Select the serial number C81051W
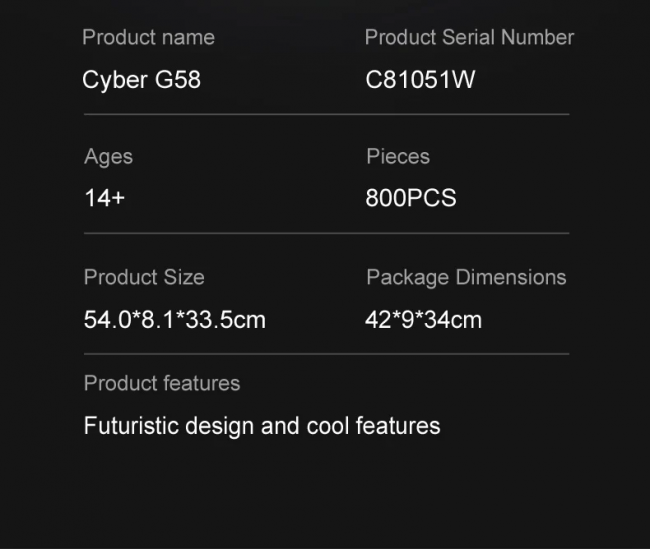The width and height of the screenshot is (650, 549). [420, 79]
